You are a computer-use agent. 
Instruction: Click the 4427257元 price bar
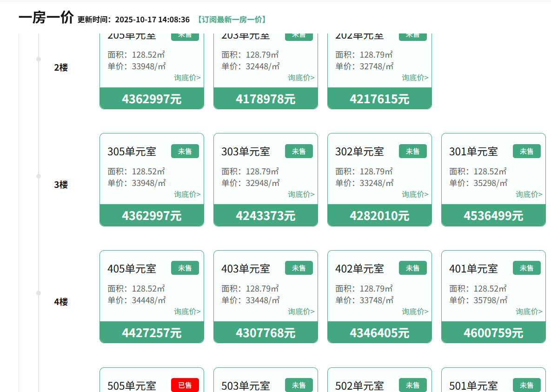[x=152, y=333]
